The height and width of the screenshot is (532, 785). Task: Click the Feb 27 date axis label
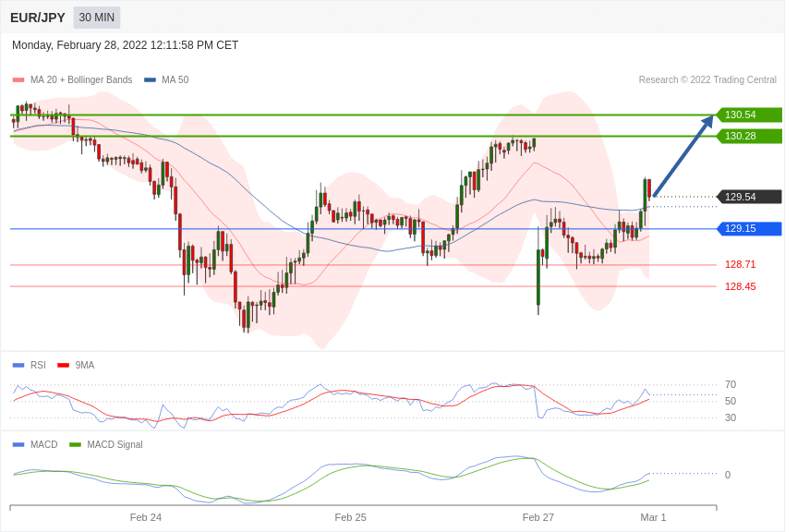click(x=538, y=517)
